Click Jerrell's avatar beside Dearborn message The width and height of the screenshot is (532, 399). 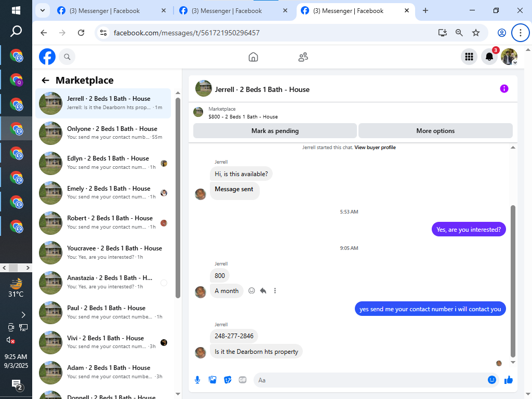(201, 352)
